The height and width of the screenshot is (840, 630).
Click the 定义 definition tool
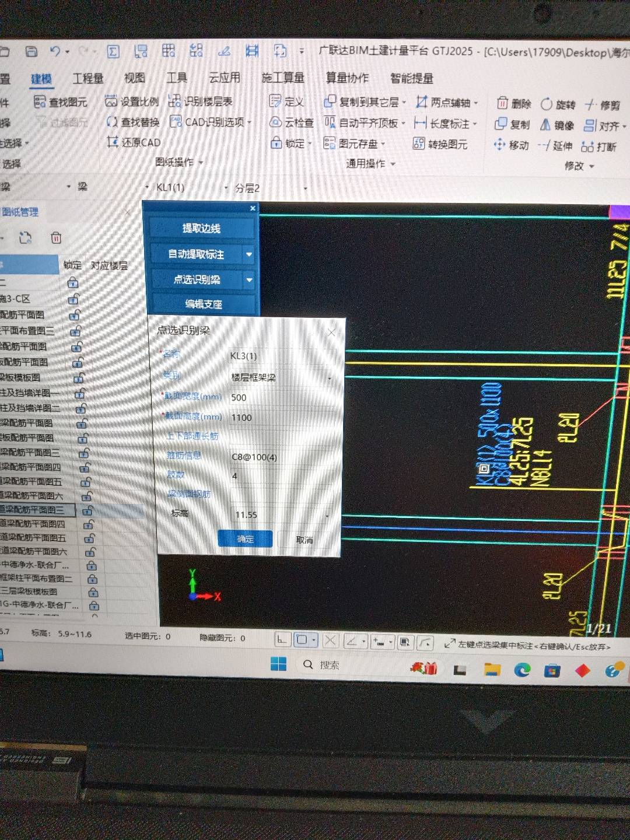pos(286,102)
